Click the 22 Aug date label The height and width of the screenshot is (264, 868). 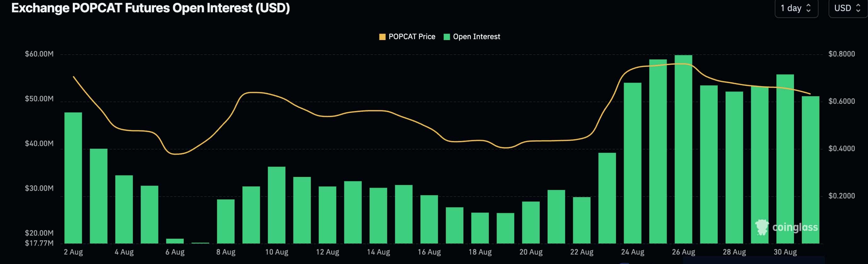(582, 252)
